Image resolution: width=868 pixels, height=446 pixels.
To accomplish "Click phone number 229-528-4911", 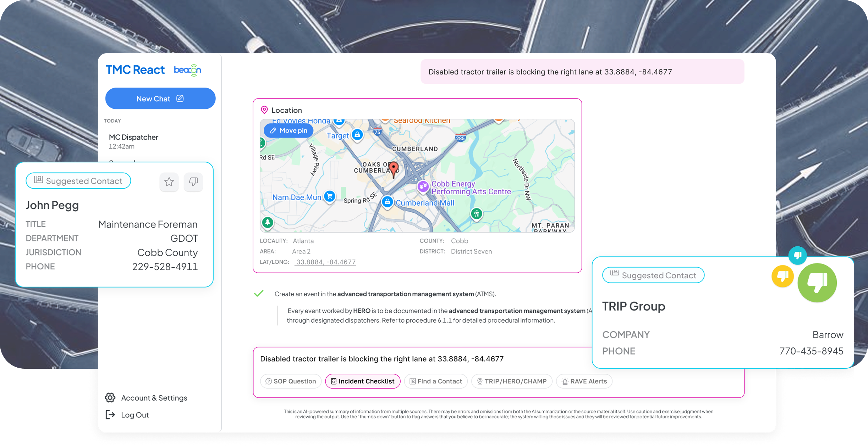I will coord(165,267).
